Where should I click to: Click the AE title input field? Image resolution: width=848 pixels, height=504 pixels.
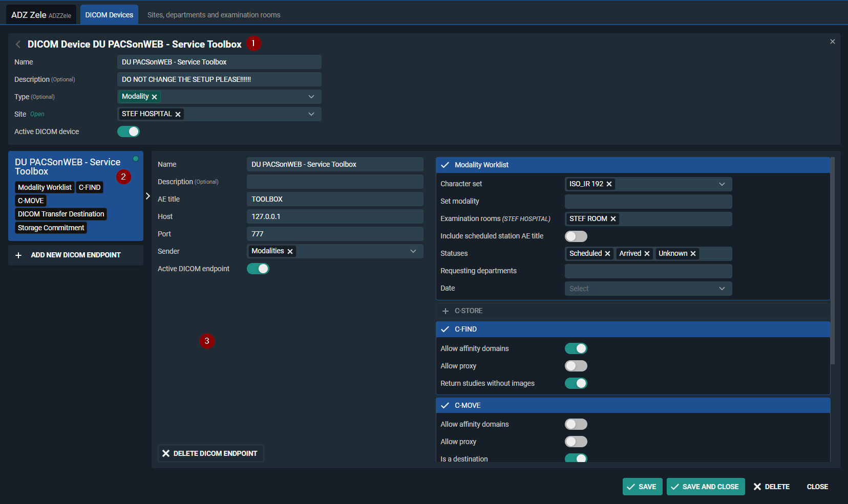point(334,199)
